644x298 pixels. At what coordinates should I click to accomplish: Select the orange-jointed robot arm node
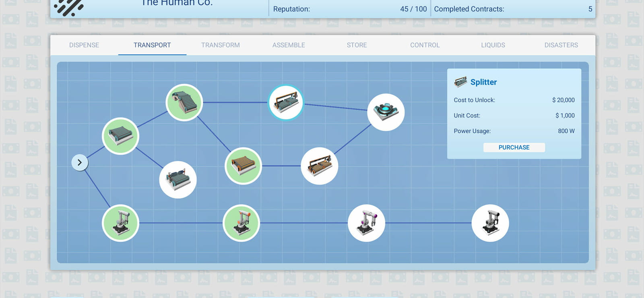coord(241,223)
